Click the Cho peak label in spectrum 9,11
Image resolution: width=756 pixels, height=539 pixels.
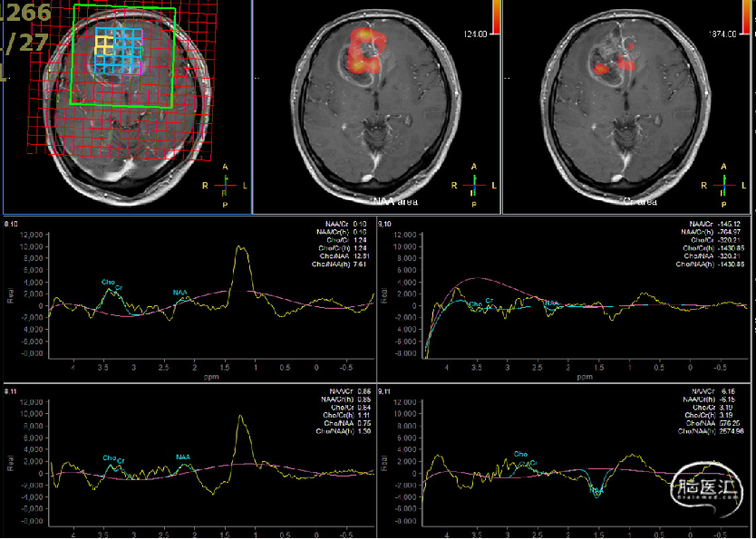click(520, 454)
